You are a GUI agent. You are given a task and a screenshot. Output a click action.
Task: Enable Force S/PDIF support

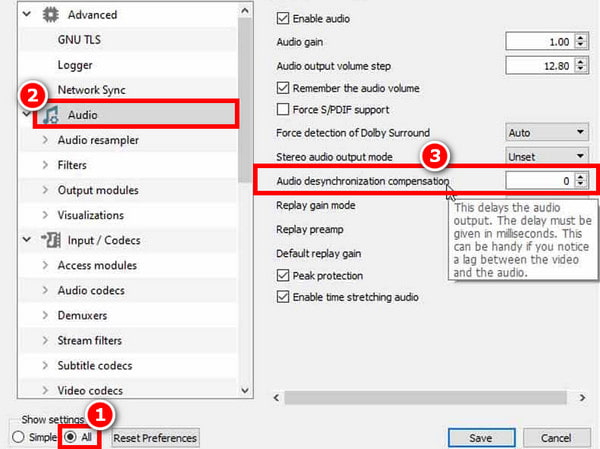coord(283,109)
